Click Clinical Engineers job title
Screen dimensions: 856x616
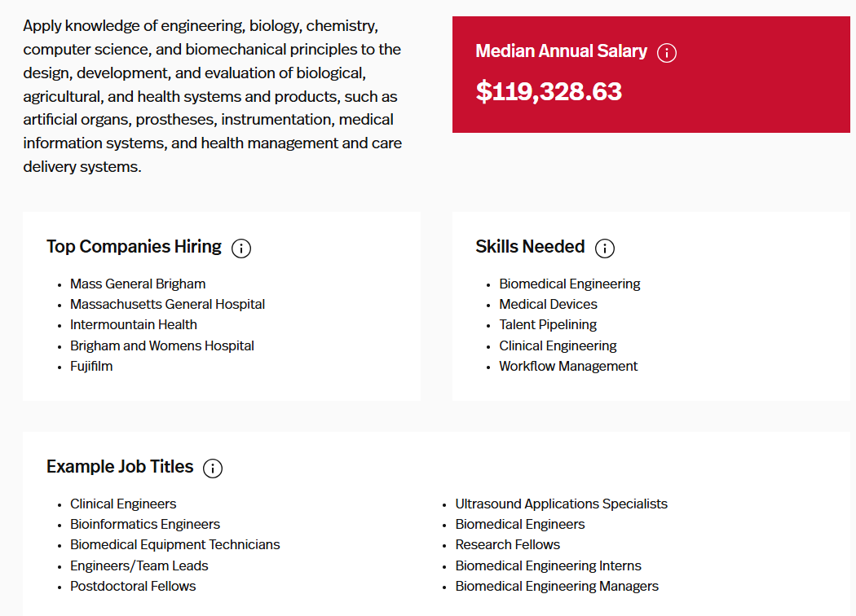click(123, 504)
